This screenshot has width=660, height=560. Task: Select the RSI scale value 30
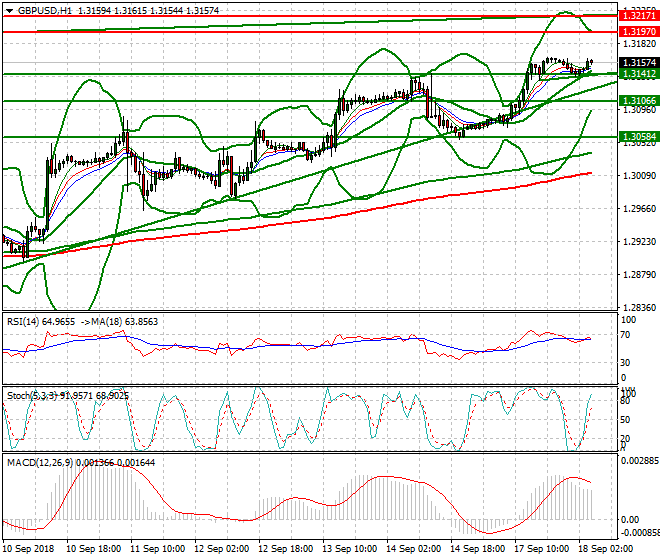(x=625, y=363)
